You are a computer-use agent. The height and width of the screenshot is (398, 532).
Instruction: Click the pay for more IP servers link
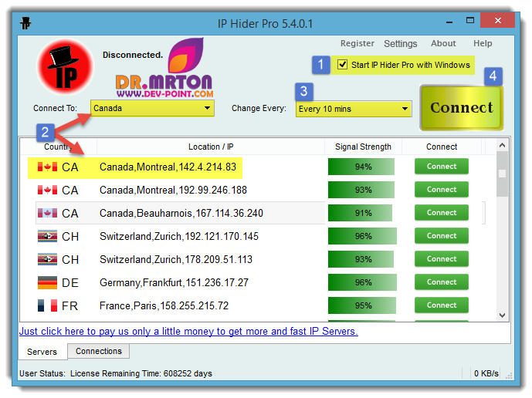(188, 331)
